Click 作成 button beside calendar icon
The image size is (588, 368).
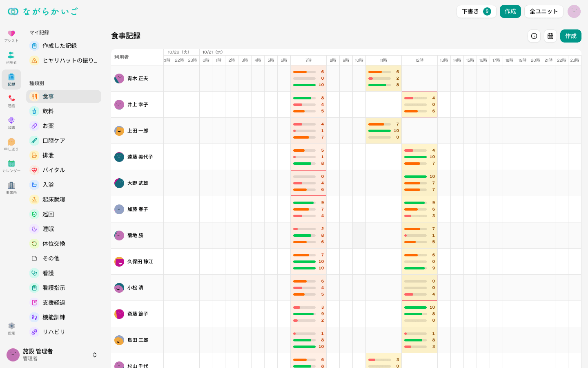571,36
